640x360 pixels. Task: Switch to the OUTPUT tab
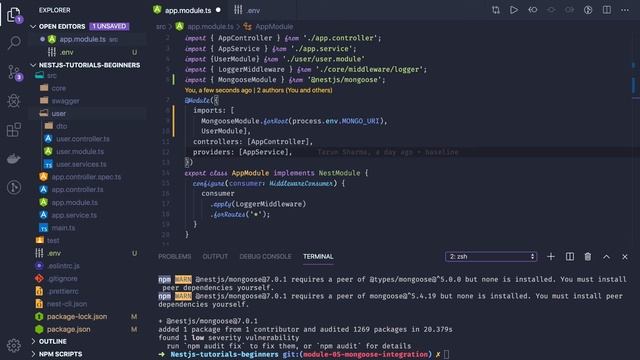215,257
